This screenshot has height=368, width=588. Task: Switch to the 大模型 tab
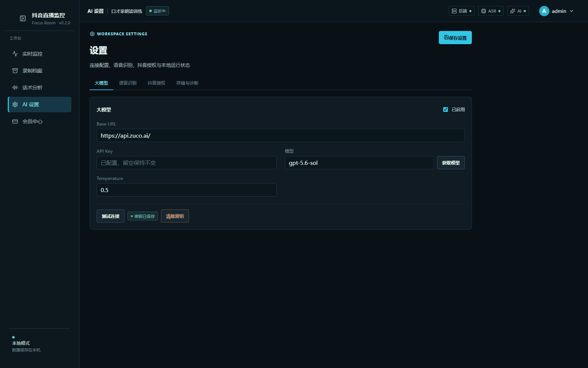pos(101,83)
